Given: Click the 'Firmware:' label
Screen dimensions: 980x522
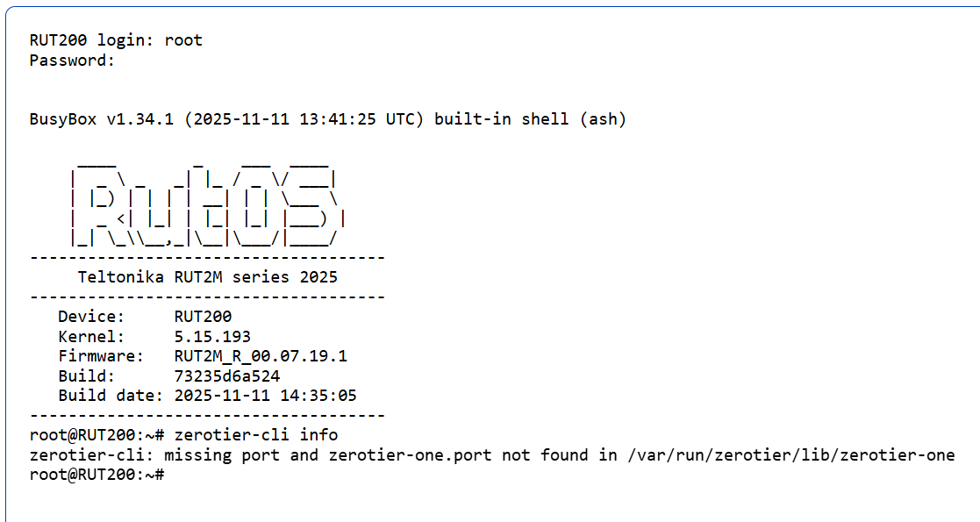Looking at the screenshot, I should 101,356.
